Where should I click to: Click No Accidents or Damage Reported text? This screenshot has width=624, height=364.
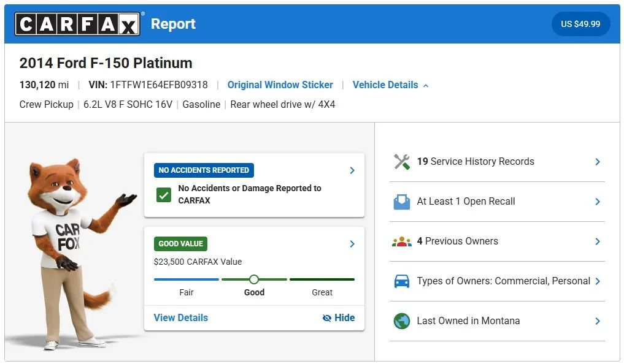[x=250, y=194]
